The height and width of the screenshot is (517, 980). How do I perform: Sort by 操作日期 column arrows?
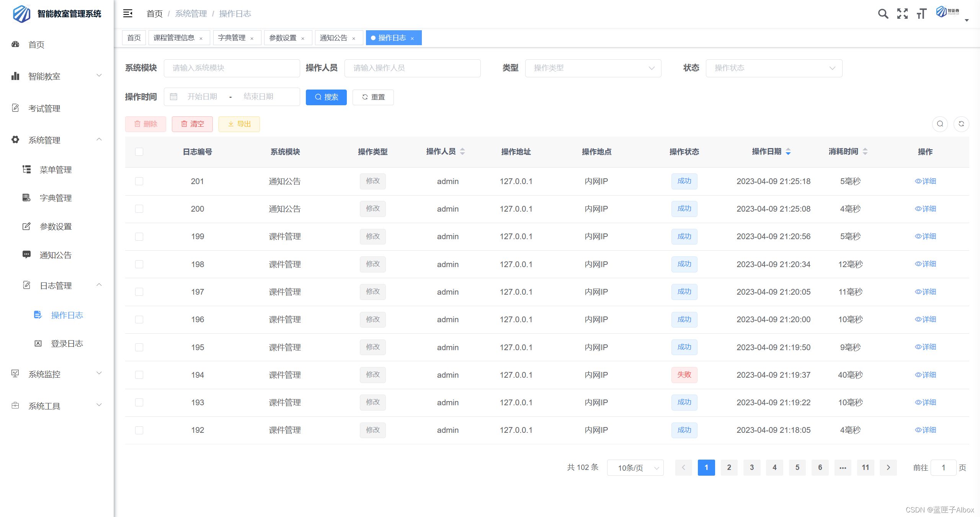788,152
